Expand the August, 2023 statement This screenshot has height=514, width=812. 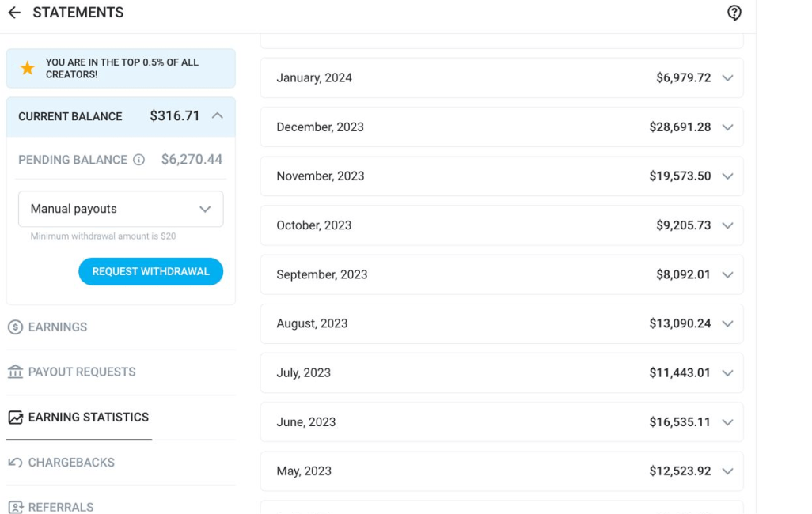tap(502, 323)
